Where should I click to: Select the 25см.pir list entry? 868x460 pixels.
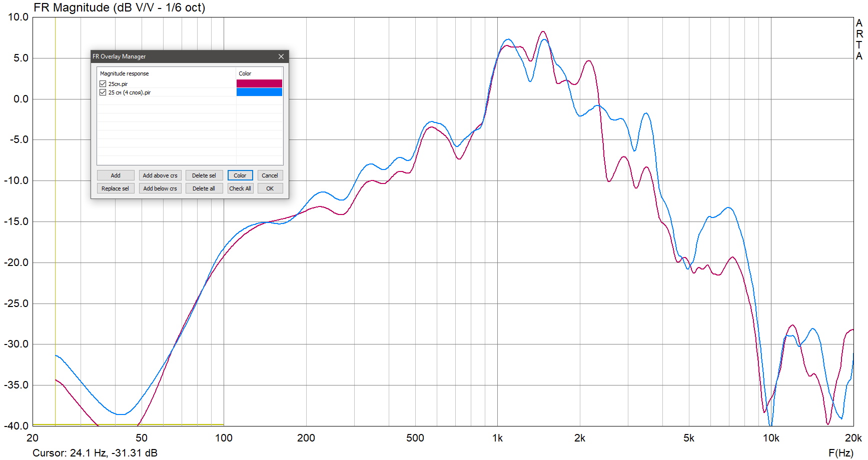pyautogui.click(x=118, y=84)
